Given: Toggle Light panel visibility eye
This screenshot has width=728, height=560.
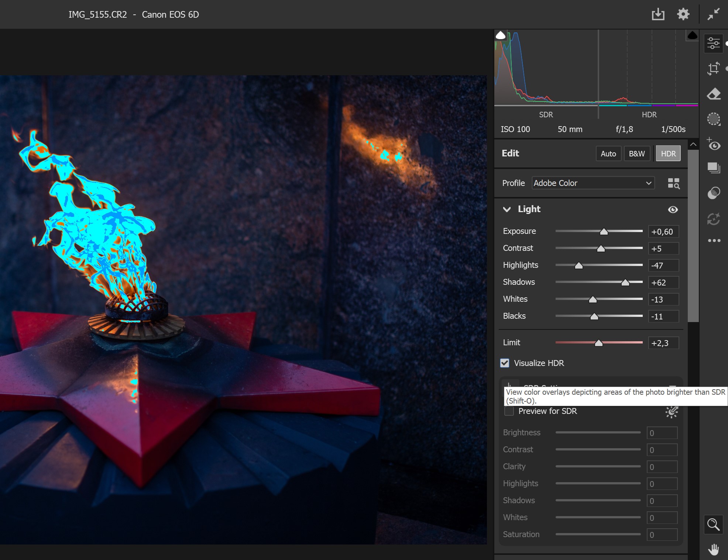Looking at the screenshot, I should point(673,210).
